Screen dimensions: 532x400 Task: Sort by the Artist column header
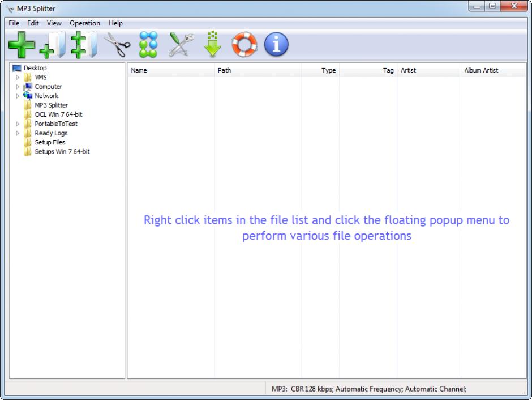click(429, 70)
